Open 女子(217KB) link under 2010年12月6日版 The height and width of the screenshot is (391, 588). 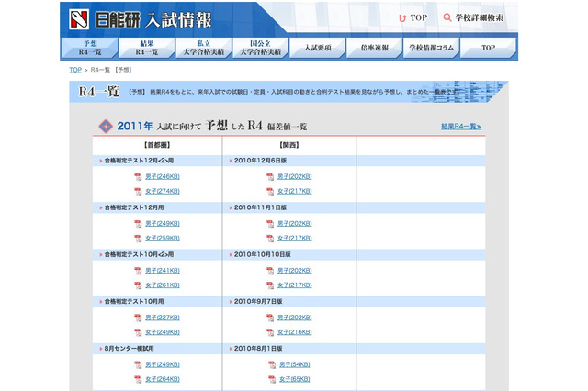click(x=295, y=191)
